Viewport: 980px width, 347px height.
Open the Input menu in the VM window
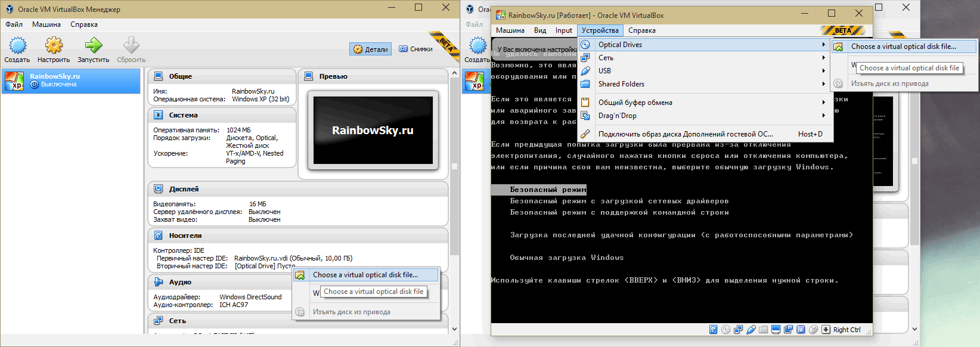pos(563,30)
